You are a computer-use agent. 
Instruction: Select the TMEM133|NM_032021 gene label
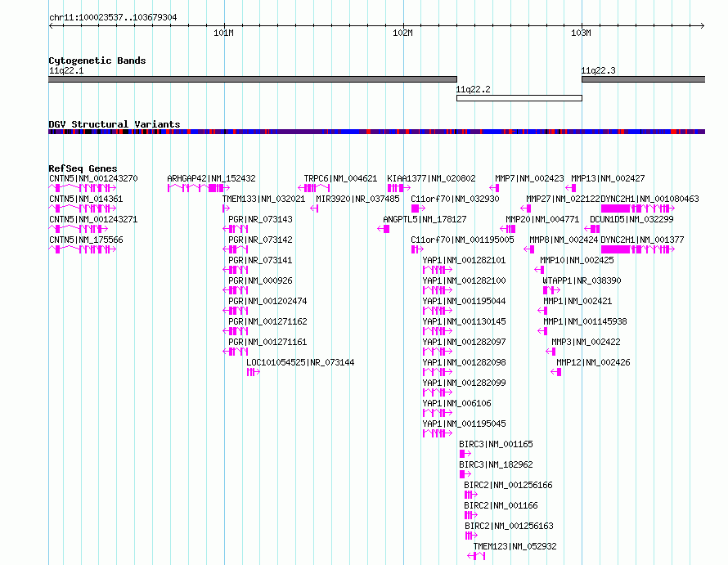pos(263,199)
